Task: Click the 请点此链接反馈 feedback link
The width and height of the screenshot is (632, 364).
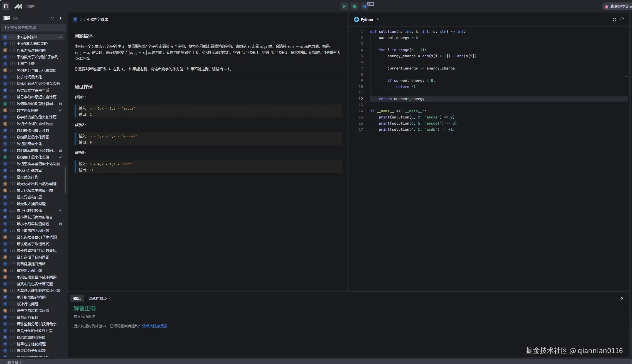Action: click(x=155, y=326)
